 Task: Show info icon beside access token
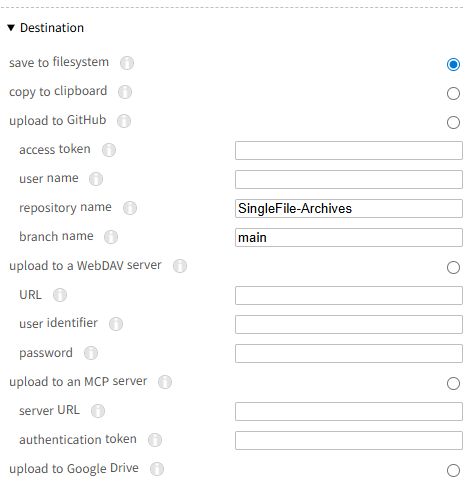[x=109, y=150]
